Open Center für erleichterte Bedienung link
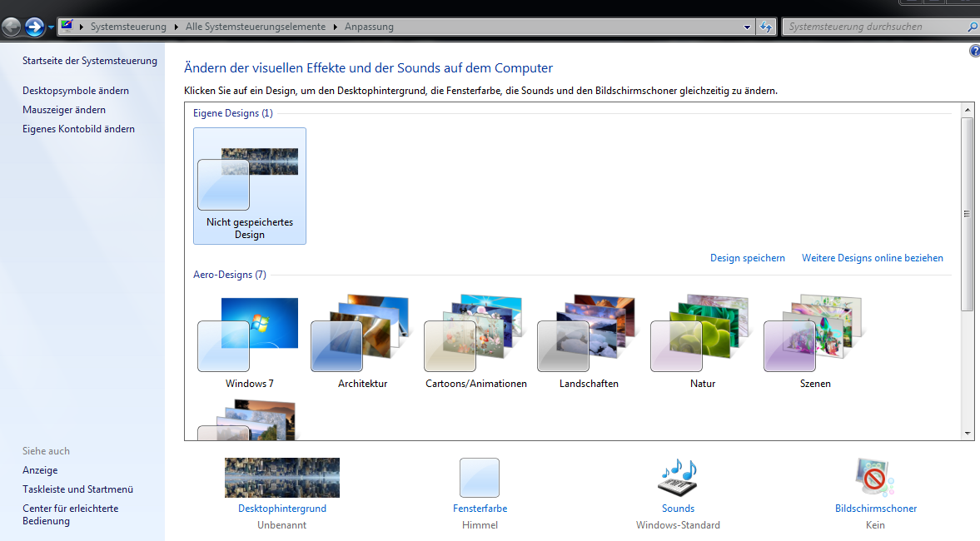 point(71,514)
